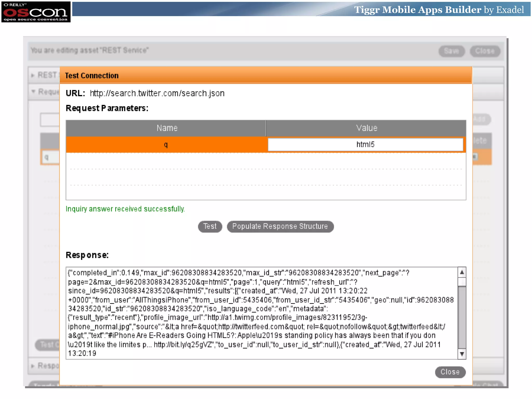Click the Test Connection title bar
This screenshot has width=532, height=399.
point(266,75)
